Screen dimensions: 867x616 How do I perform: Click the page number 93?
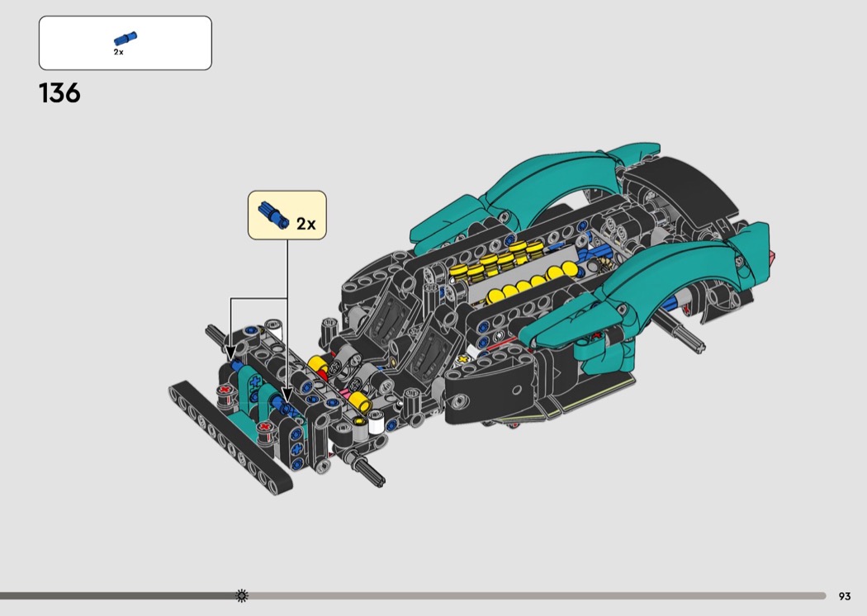pos(844,596)
